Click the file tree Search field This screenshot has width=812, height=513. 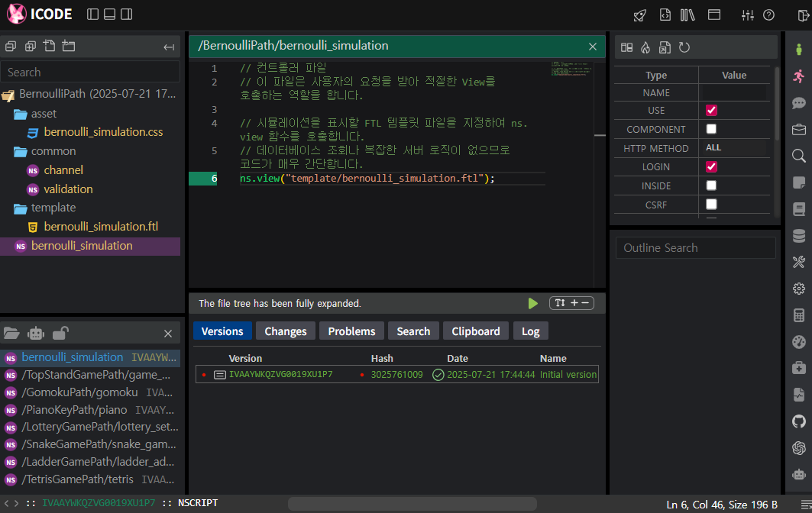pyautogui.click(x=90, y=72)
